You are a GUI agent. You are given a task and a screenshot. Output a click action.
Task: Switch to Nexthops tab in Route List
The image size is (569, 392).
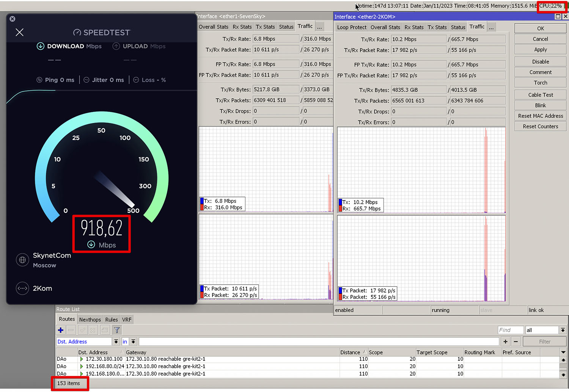click(x=90, y=320)
